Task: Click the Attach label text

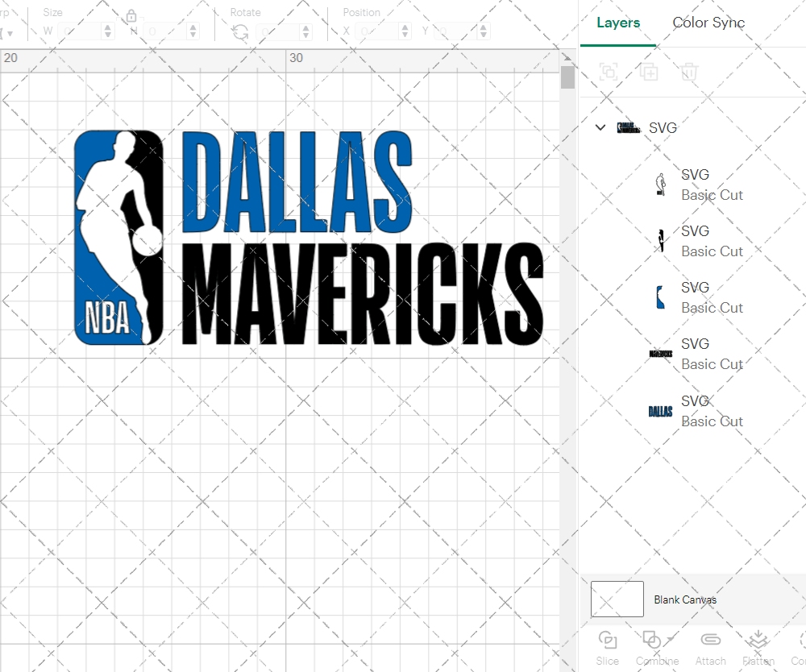Action: tap(710, 662)
